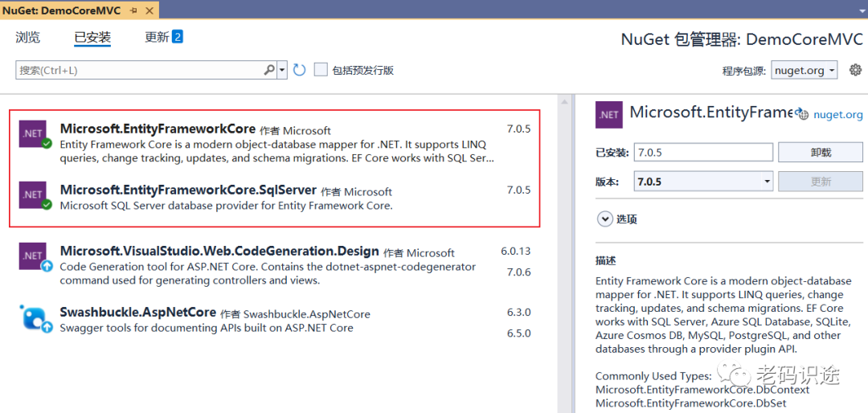Select Swashbuckle.AspNetCore package name
Screen dimensions: 868x413
[x=138, y=313]
